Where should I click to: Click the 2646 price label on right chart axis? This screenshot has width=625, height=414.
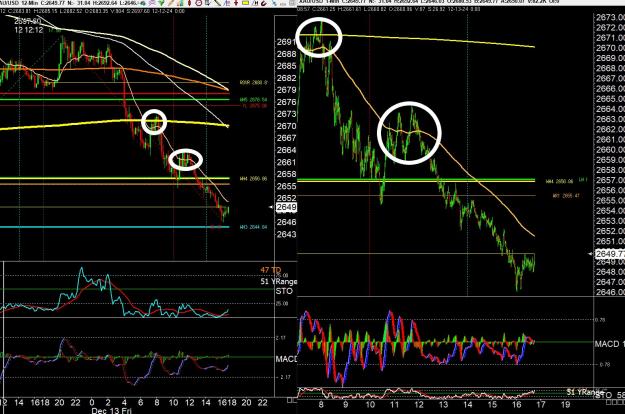tap(610, 292)
